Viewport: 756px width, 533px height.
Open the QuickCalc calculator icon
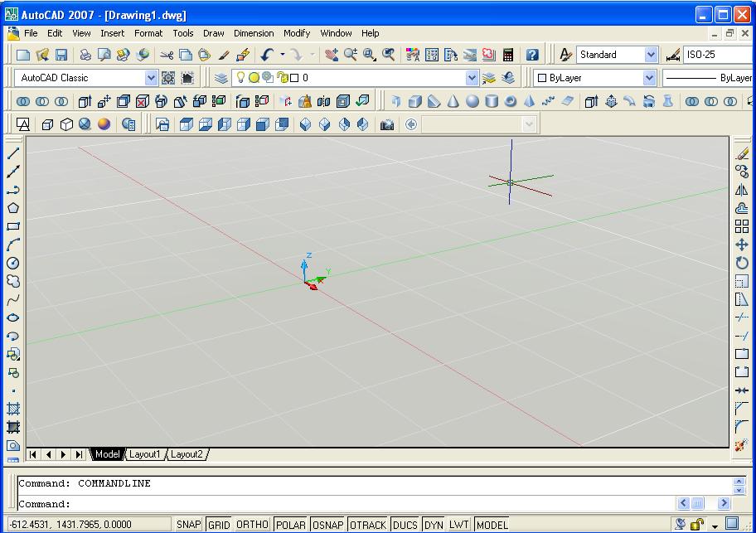(x=507, y=55)
